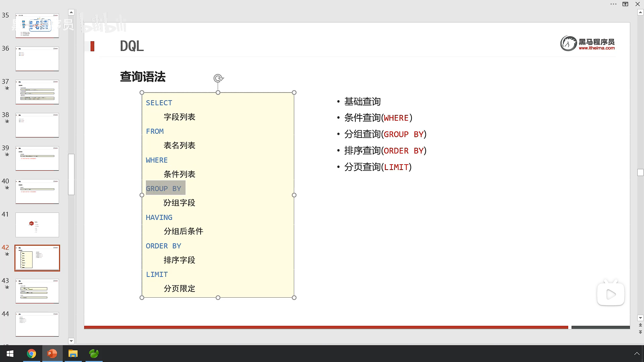
Task: Open the Windows Start menu
Action: point(10,354)
